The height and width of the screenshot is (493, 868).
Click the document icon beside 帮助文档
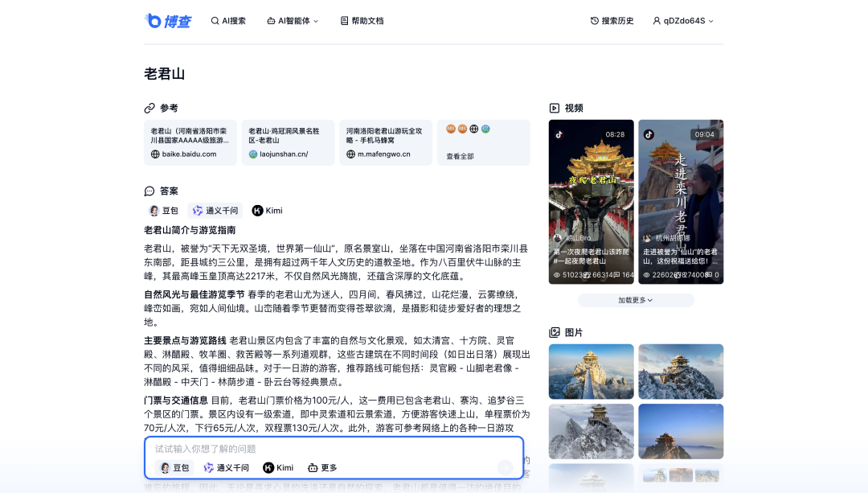[344, 21]
